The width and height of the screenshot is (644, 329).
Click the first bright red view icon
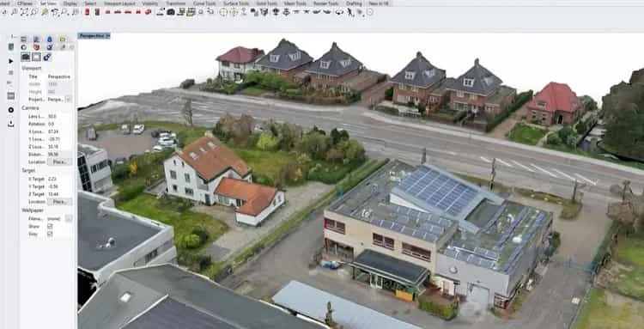[87, 12]
